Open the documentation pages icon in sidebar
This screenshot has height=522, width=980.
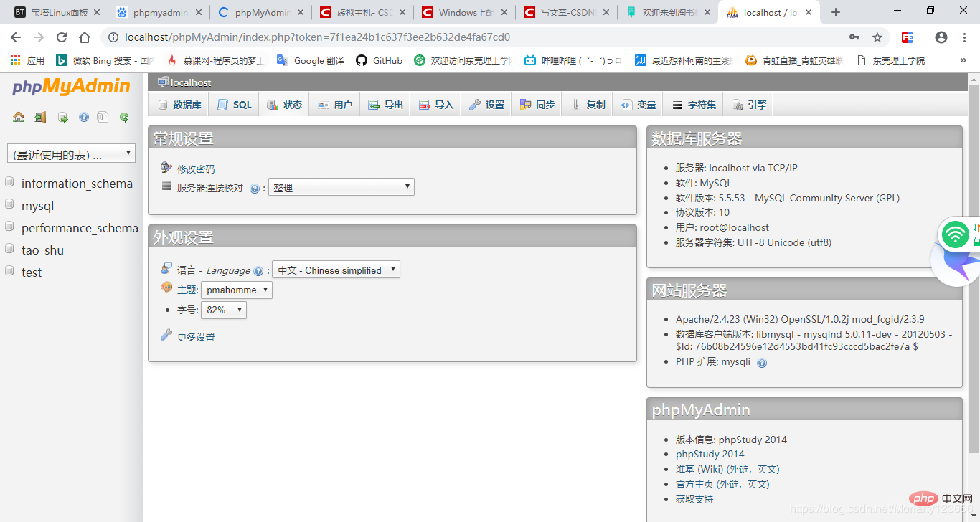[x=103, y=117]
